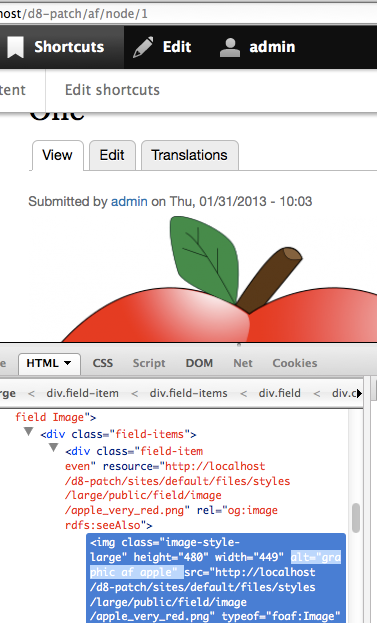Click the rel="og:image attribute text
The image size is (377, 623).
[x=237, y=510]
